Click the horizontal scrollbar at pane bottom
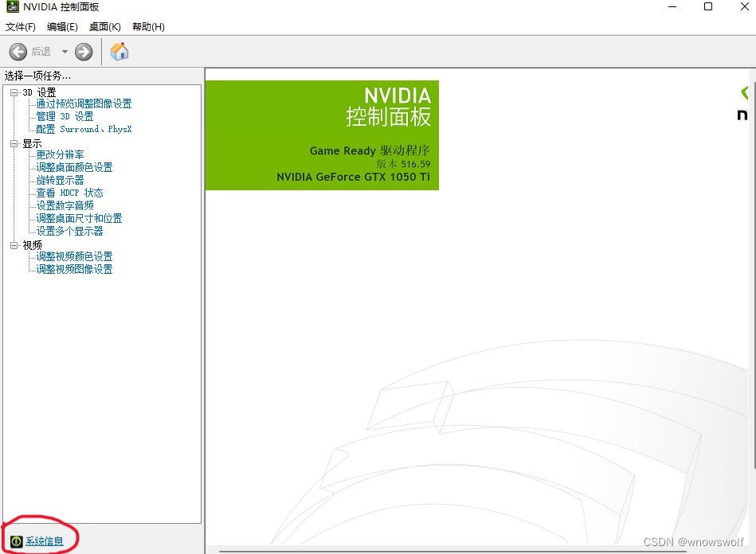Image resolution: width=756 pixels, height=554 pixels. coord(452,551)
